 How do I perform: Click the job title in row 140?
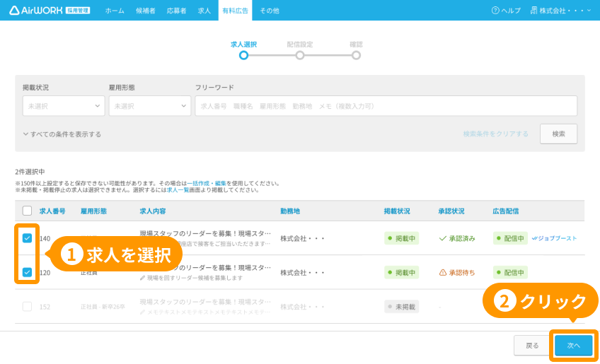click(205, 233)
